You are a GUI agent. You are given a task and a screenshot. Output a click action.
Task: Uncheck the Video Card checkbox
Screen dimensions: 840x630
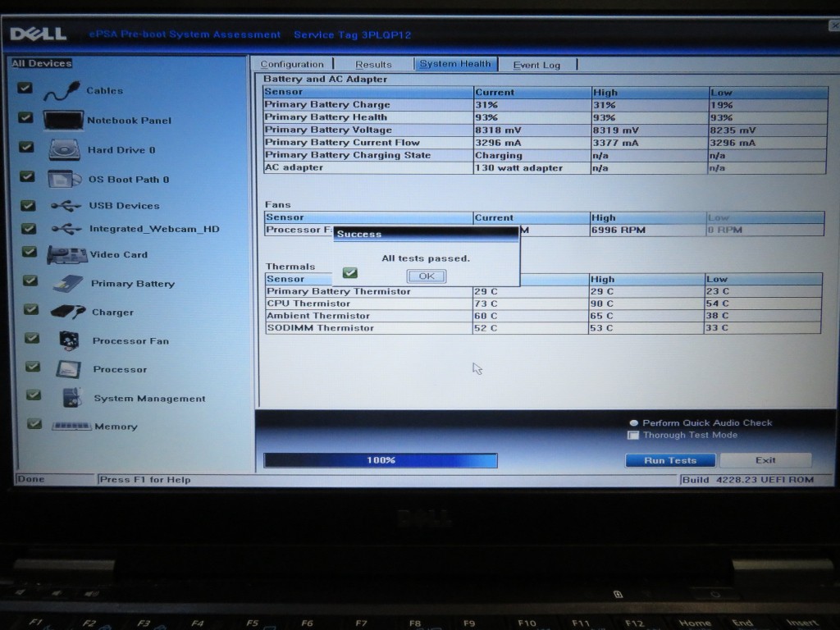29,252
